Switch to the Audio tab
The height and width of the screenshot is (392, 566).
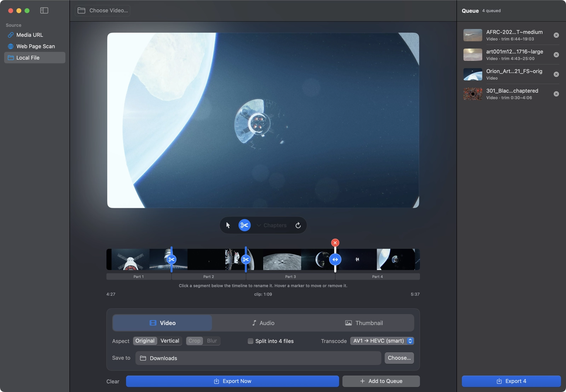pos(263,323)
